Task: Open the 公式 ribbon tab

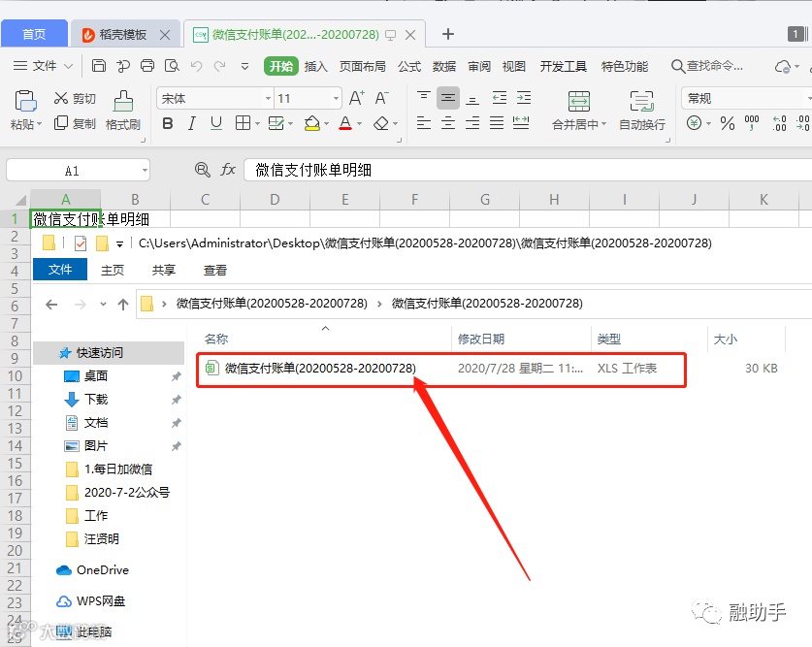Action: click(x=409, y=66)
